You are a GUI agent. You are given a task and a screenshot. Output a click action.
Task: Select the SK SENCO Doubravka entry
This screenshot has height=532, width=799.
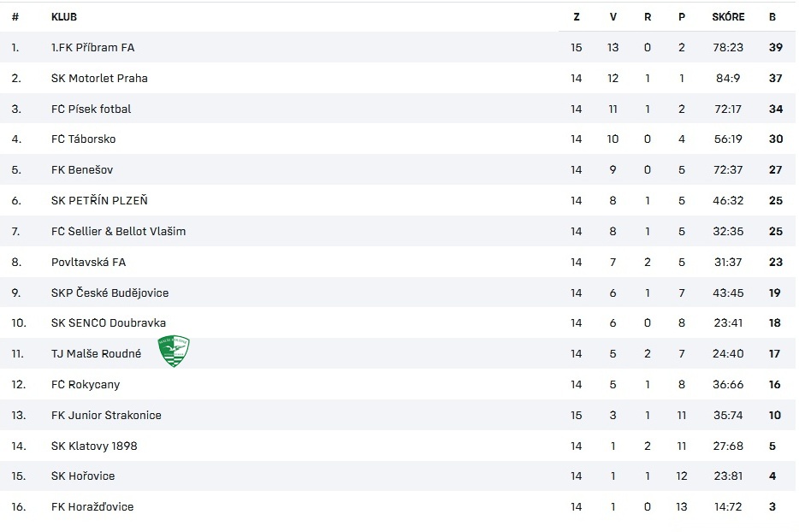[x=109, y=322]
